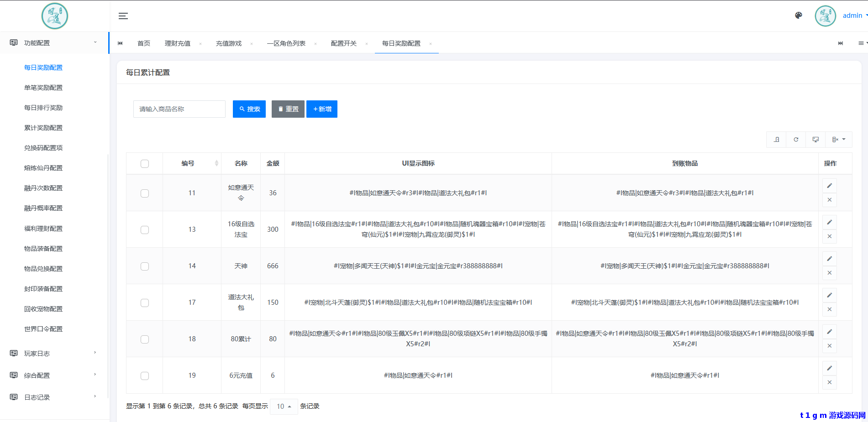The width and height of the screenshot is (868, 422).
Task: Open the hide-columns dropdown icon
Action: coord(839,139)
